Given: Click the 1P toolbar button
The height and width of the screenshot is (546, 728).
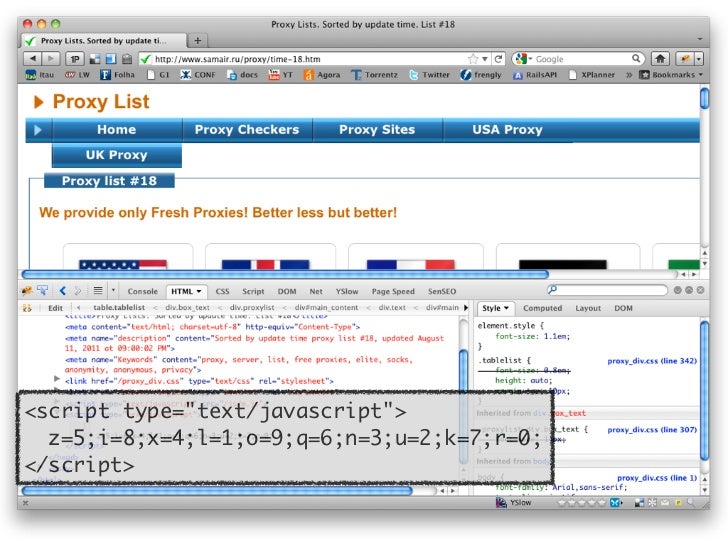Looking at the screenshot, I should pyautogui.click(x=75, y=59).
